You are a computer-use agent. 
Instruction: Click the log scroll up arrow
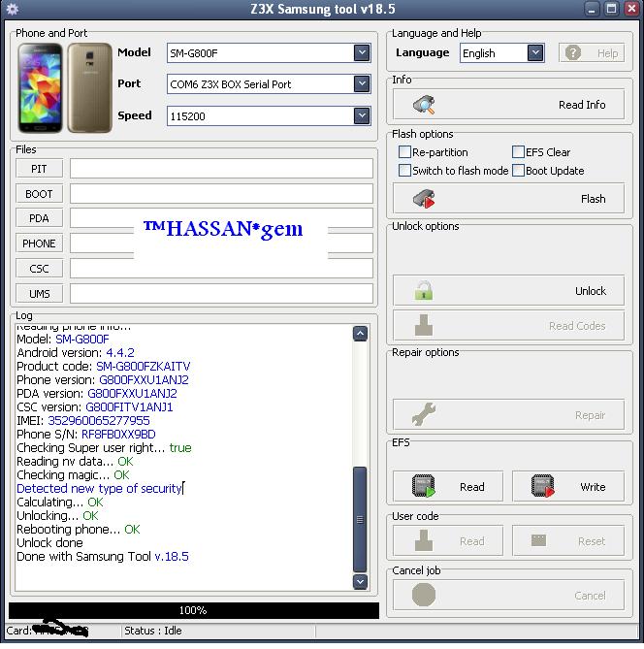[x=360, y=334]
